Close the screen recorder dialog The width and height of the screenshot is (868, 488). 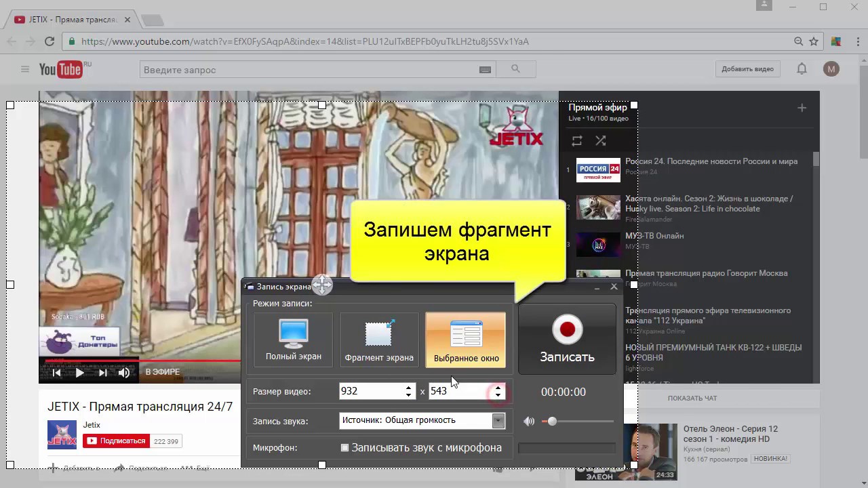coord(614,287)
